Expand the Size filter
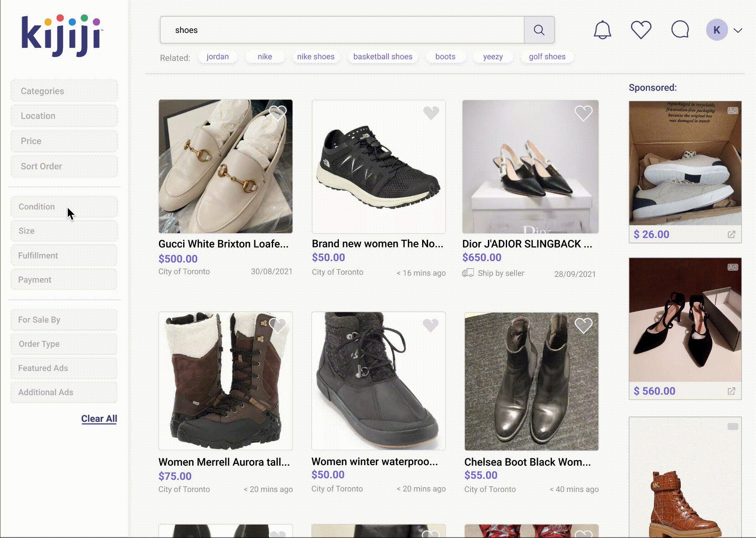 coord(64,231)
